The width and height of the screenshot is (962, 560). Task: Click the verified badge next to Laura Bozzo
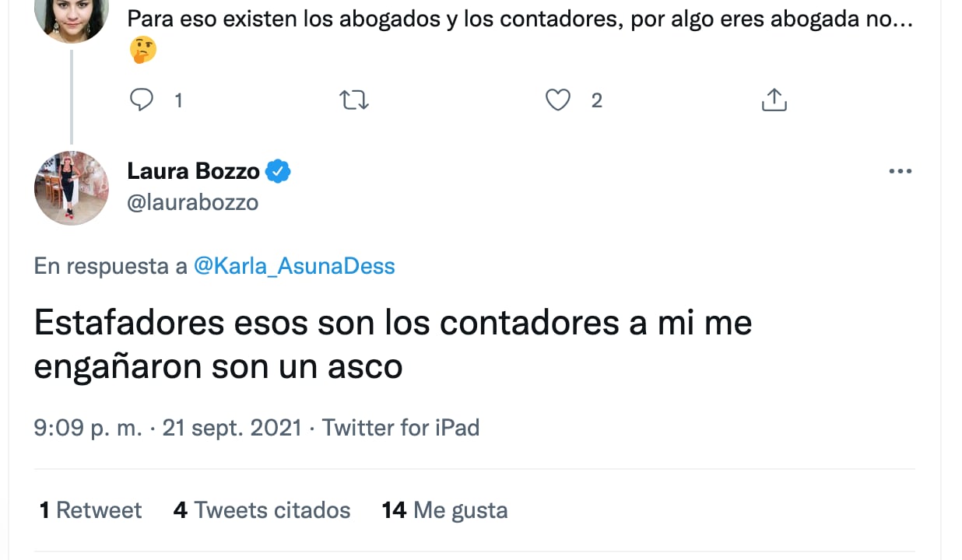(277, 171)
